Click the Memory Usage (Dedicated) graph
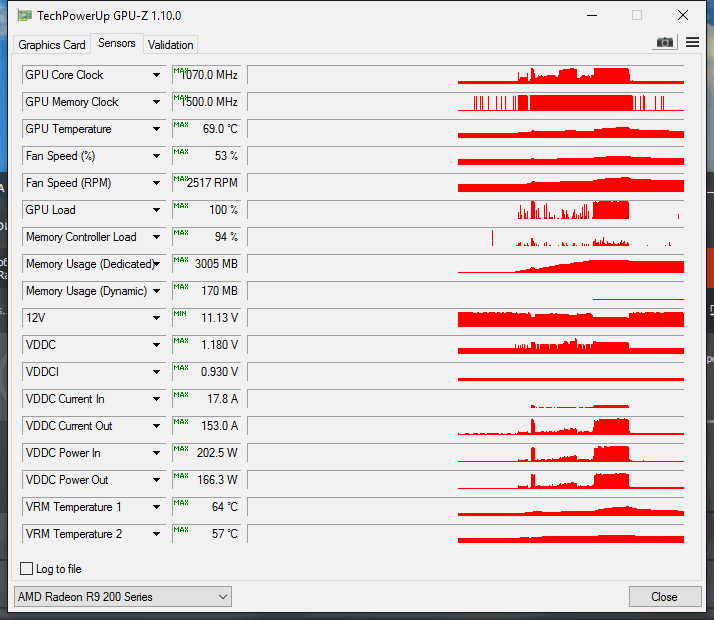 (x=466, y=264)
